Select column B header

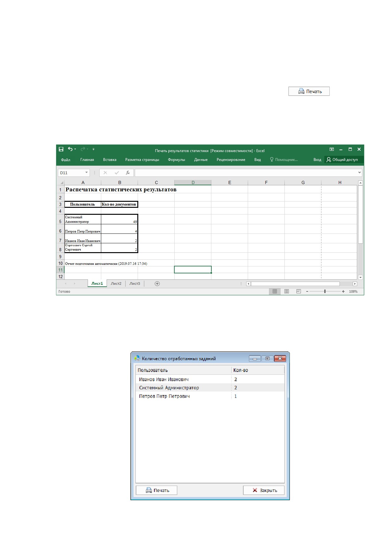click(x=120, y=182)
